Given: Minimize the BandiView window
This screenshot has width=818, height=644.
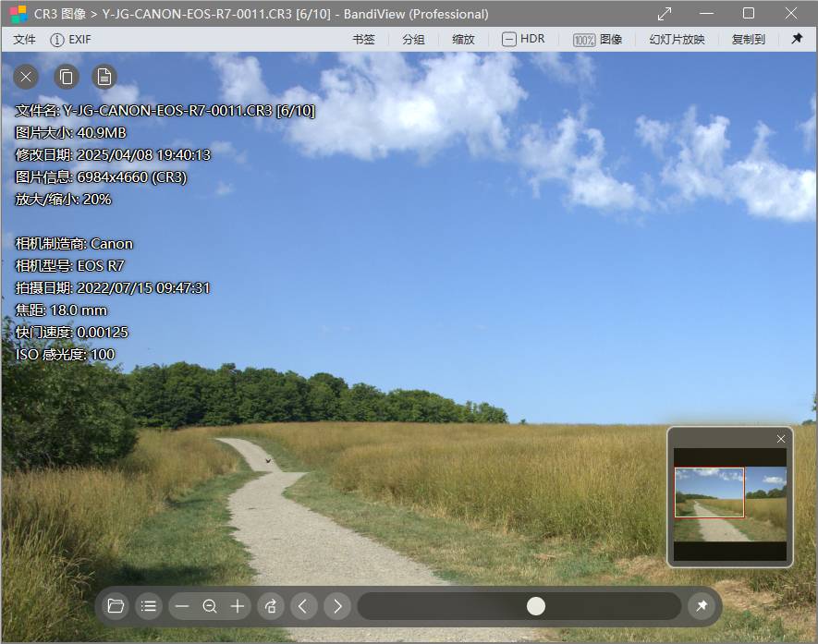Looking at the screenshot, I should click(706, 14).
